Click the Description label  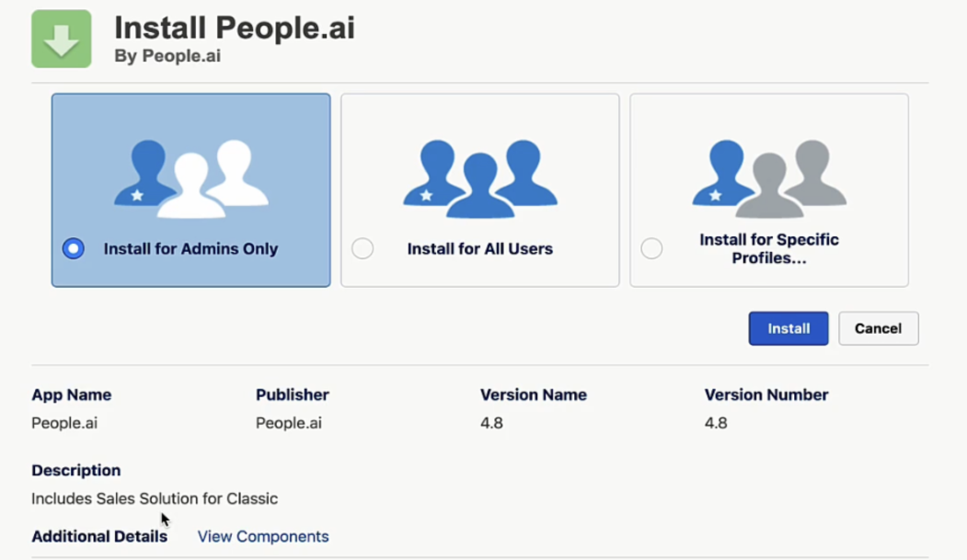pyautogui.click(x=75, y=471)
